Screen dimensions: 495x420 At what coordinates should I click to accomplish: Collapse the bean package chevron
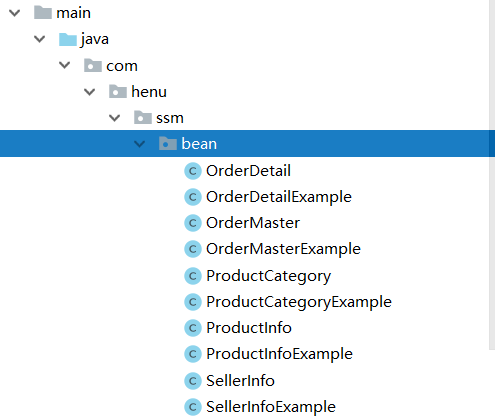(x=139, y=144)
